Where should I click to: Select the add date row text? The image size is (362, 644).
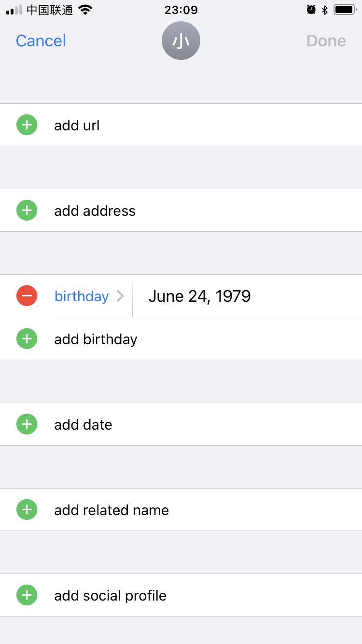84,425
